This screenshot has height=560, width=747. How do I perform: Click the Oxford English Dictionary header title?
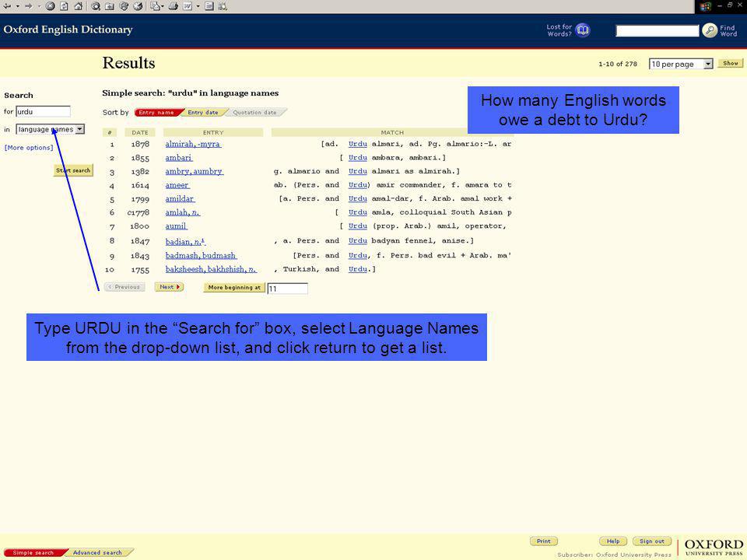pos(68,30)
